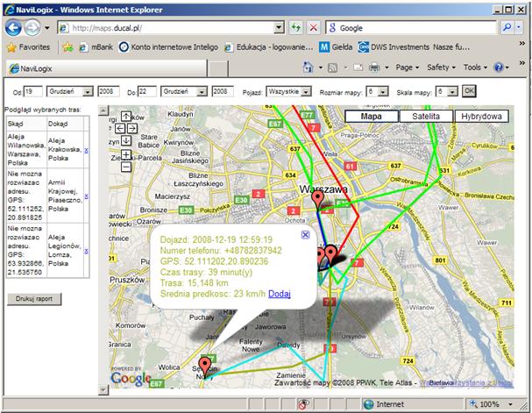
Task: Click red marker at Sękocin Nowy
Action: tap(204, 367)
